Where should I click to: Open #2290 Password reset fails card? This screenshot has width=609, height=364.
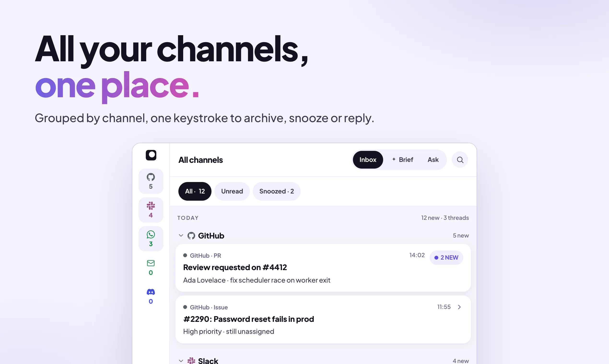tap(323, 319)
